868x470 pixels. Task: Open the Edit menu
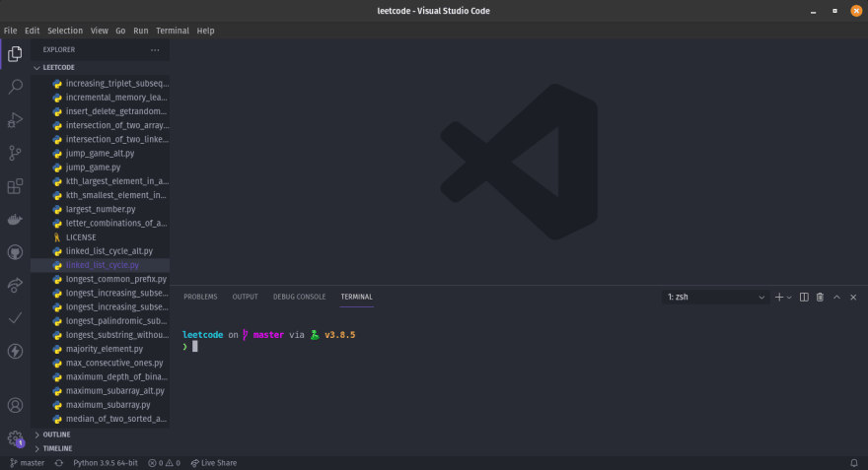(x=33, y=31)
